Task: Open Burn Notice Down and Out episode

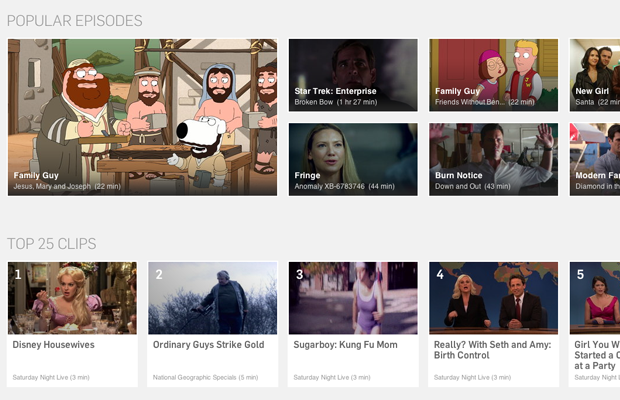Action: click(x=493, y=159)
